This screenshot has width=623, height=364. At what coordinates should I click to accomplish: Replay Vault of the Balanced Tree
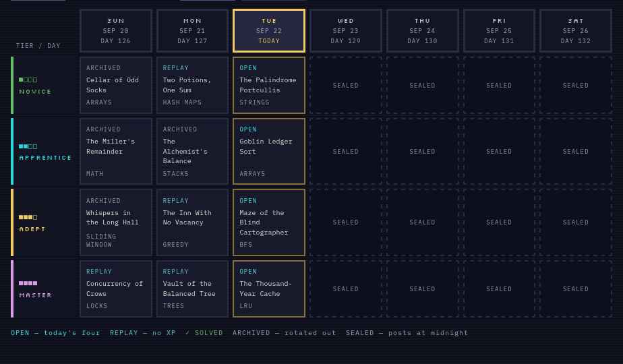pyautogui.click(x=192, y=289)
